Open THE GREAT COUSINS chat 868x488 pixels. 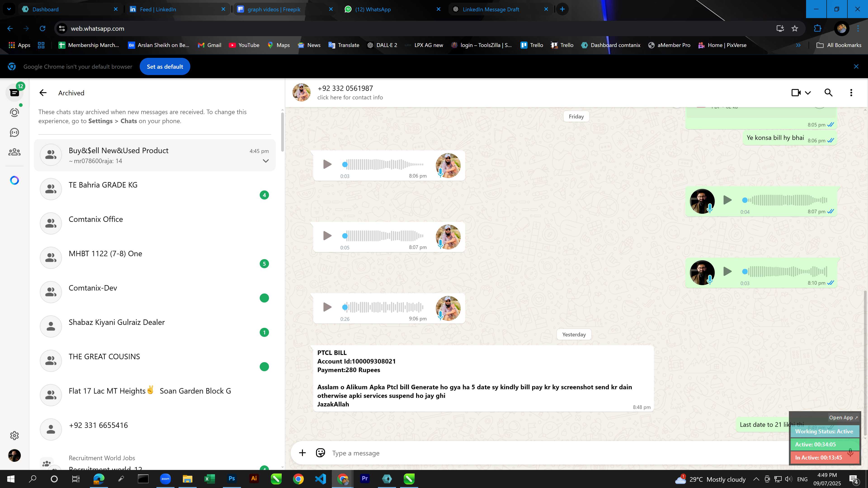[x=155, y=361]
